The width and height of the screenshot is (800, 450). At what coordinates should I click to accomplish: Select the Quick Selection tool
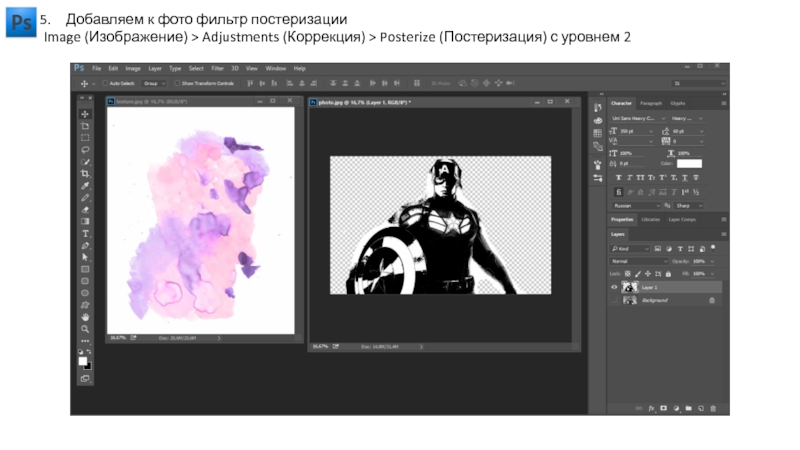point(85,162)
